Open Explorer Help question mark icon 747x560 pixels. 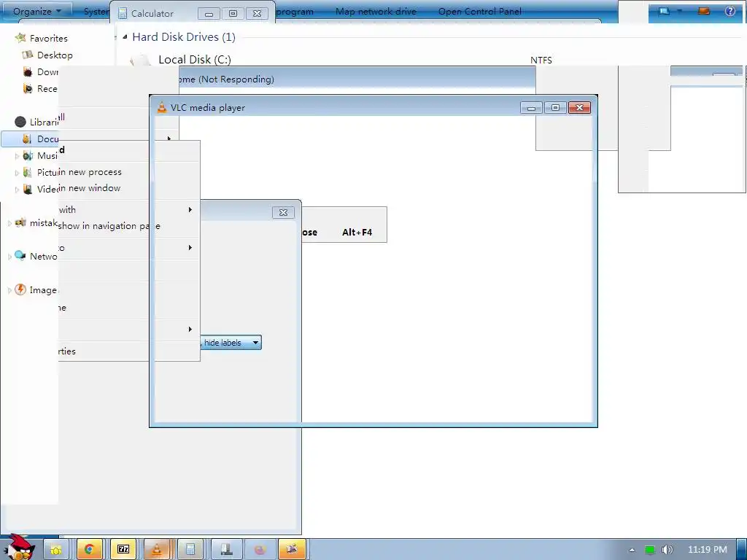click(729, 11)
